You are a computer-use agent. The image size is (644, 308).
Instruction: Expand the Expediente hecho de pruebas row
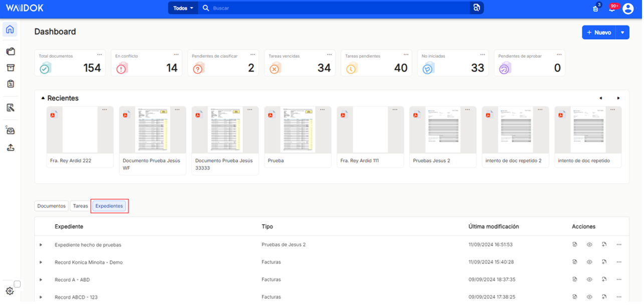click(41, 245)
